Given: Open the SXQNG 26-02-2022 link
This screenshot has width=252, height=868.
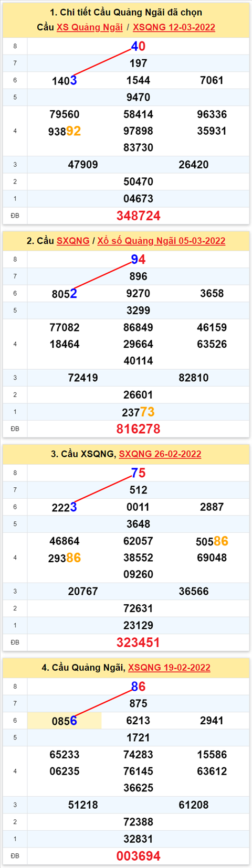Looking at the screenshot, I should pos(160,454).
